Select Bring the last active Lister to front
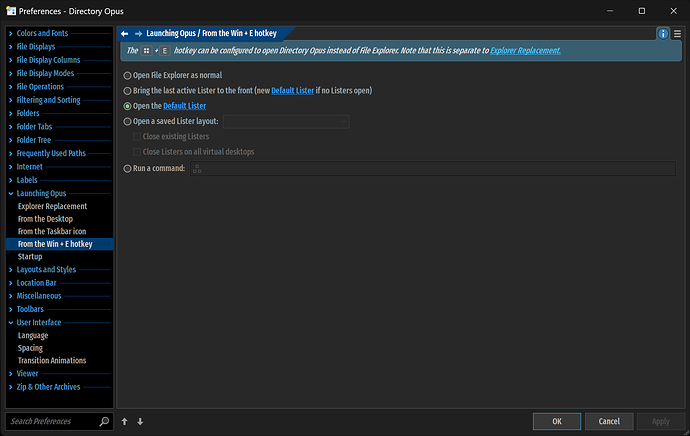Viewport: 690px width, 436px height. (127, 91)
